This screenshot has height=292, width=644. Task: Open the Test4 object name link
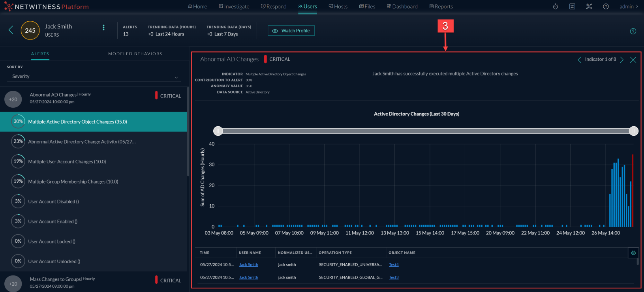click(x=394, y=265)
